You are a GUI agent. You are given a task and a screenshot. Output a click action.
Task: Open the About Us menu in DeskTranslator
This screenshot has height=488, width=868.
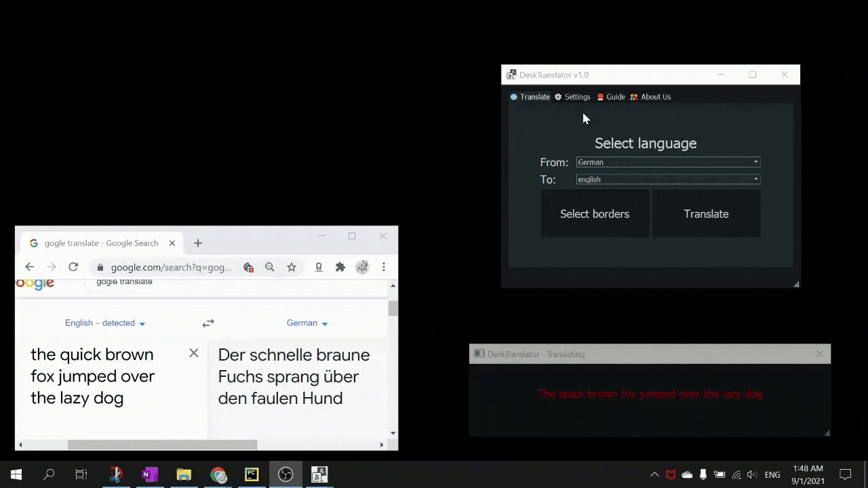pos(650,97)
